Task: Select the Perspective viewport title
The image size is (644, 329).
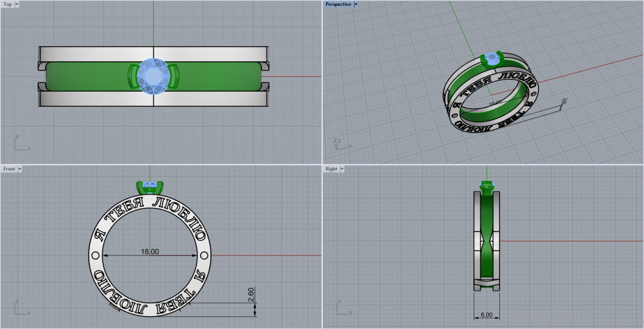Action: 338,4
